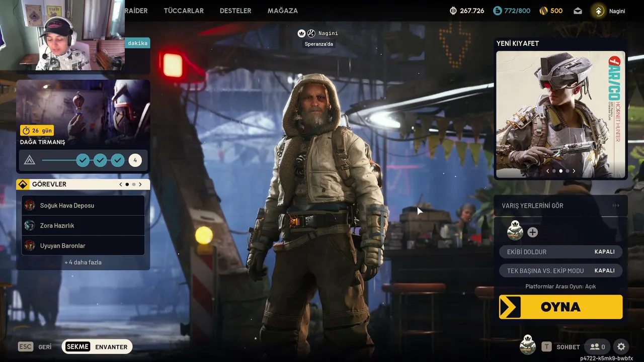Click the GÖREVLER panel title

click(49, 185)
